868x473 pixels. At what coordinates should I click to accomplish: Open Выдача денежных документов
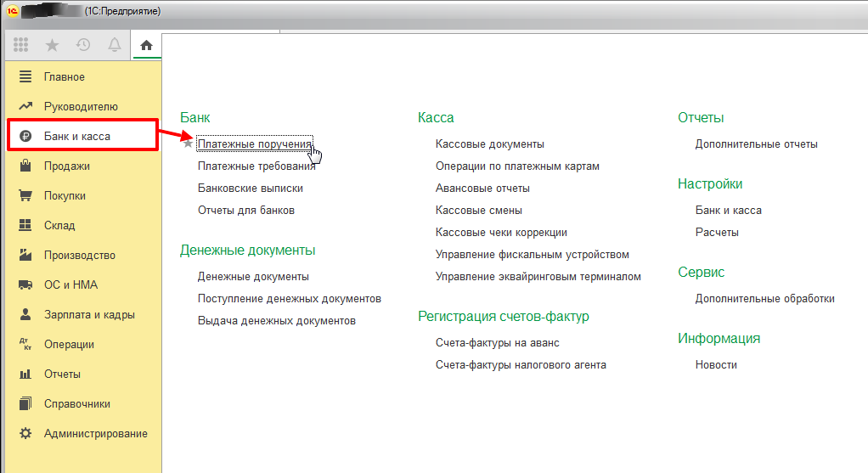(x=277, y=321)
